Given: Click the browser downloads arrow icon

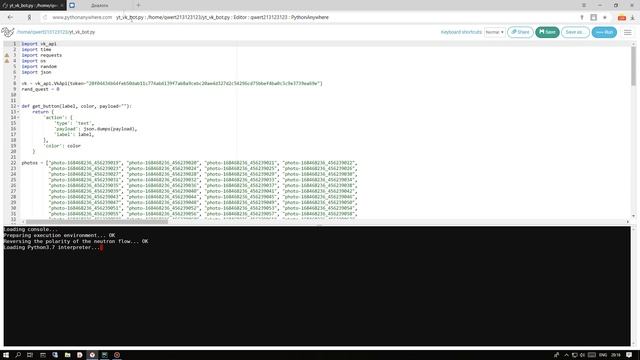Looking at the screenshot, I should [x=632, y=18].
